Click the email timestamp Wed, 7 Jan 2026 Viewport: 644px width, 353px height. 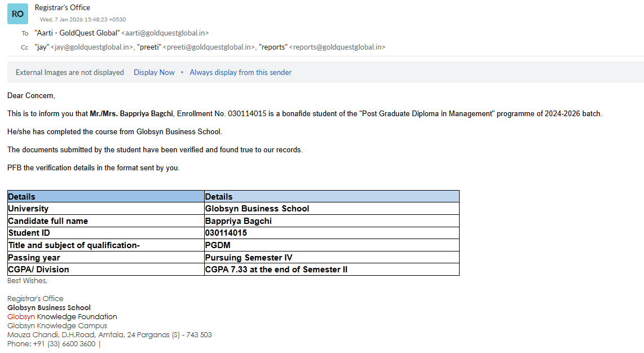[x=83, y=19]
